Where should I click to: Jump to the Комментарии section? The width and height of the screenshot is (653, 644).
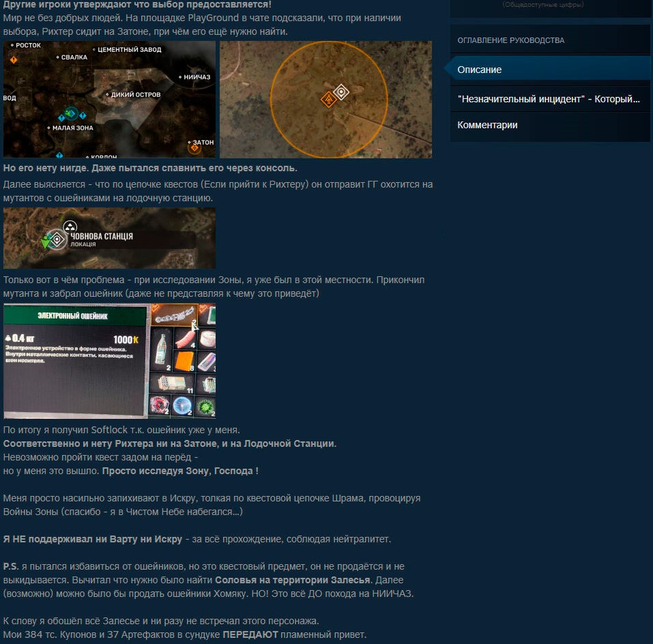point(550,125)
